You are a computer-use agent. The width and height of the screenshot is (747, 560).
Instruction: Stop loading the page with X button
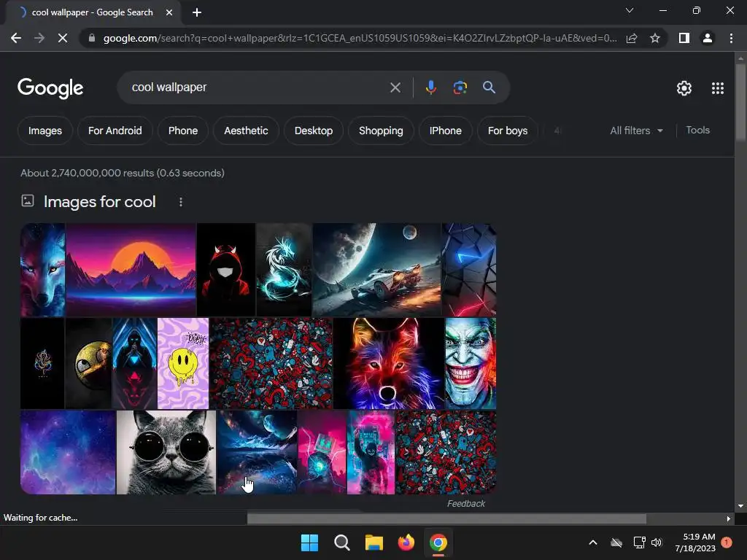pos(63,38)
